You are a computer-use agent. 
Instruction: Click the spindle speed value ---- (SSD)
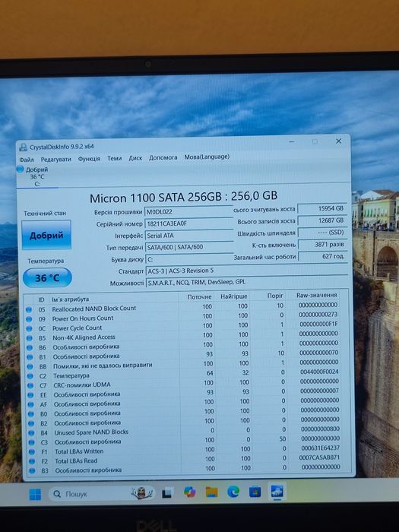tap(322, 233)
